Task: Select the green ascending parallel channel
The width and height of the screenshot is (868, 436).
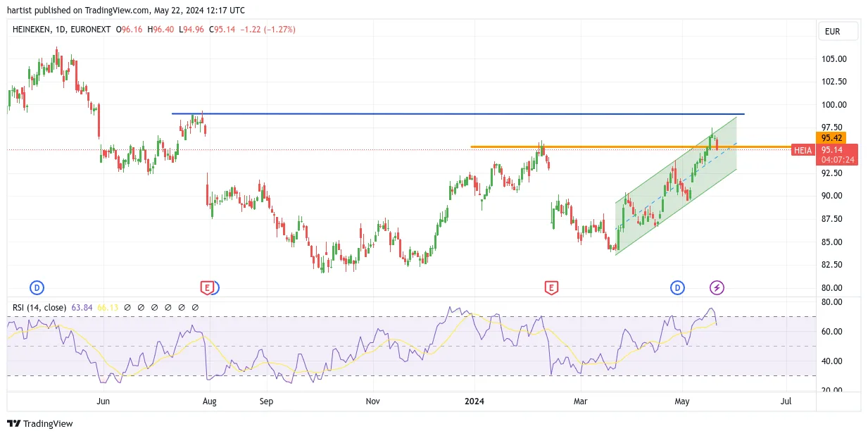Action: click(676, 186)
